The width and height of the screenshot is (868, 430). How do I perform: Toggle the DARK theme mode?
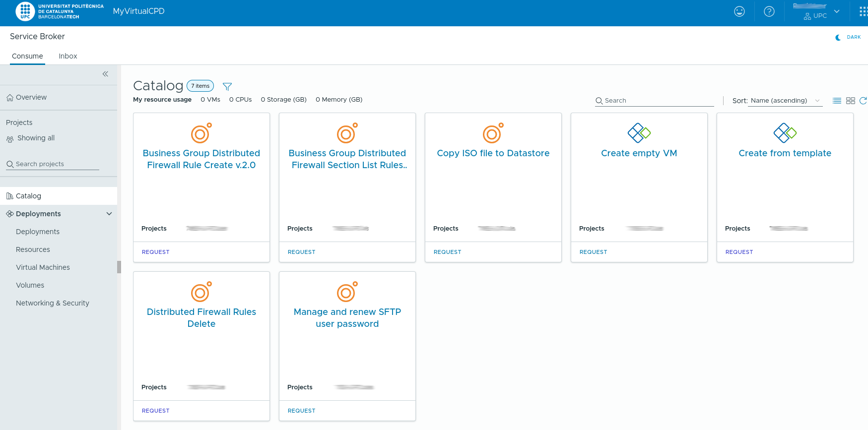pyautogui.click(x=848, y=37)
